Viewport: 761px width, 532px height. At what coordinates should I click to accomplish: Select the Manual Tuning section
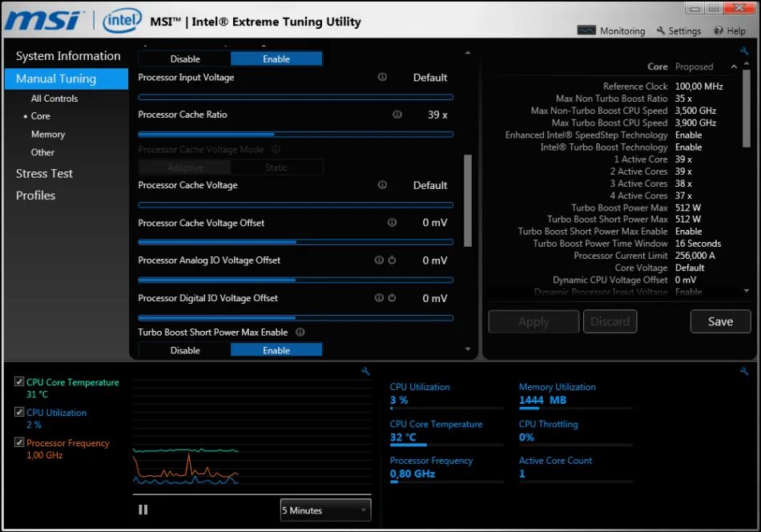[x=66, y=79]
